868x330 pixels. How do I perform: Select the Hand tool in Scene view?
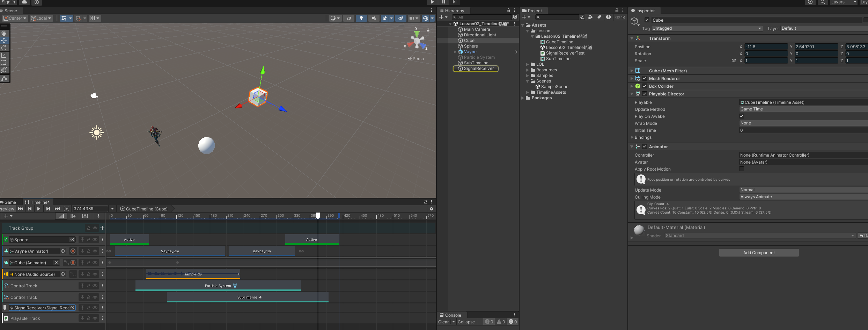point(4,33)
